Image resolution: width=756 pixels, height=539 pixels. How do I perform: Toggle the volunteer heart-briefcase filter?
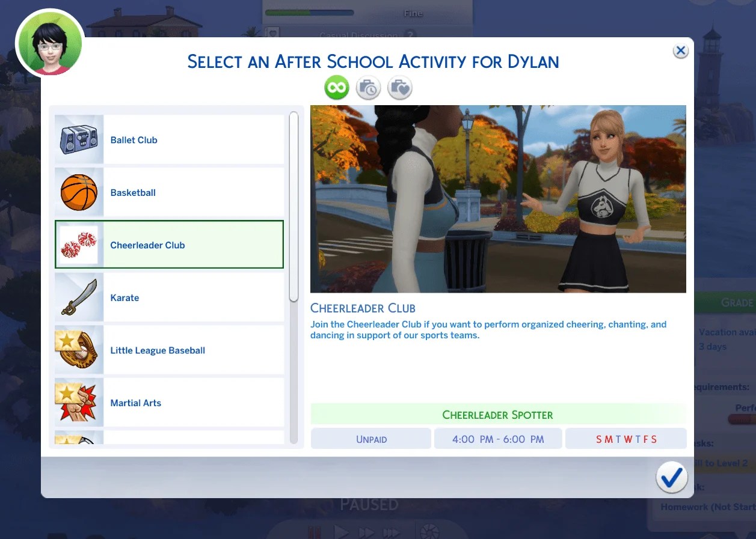[399, 87]
